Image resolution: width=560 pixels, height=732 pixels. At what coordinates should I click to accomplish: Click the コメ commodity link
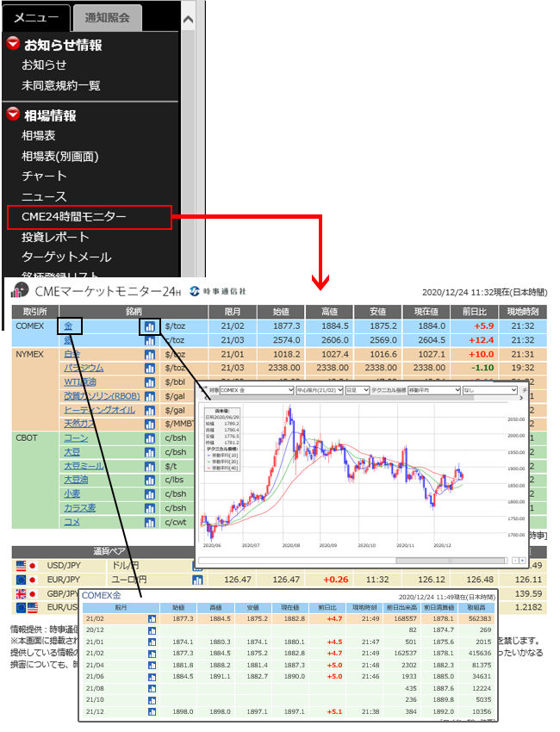(72, 522)
